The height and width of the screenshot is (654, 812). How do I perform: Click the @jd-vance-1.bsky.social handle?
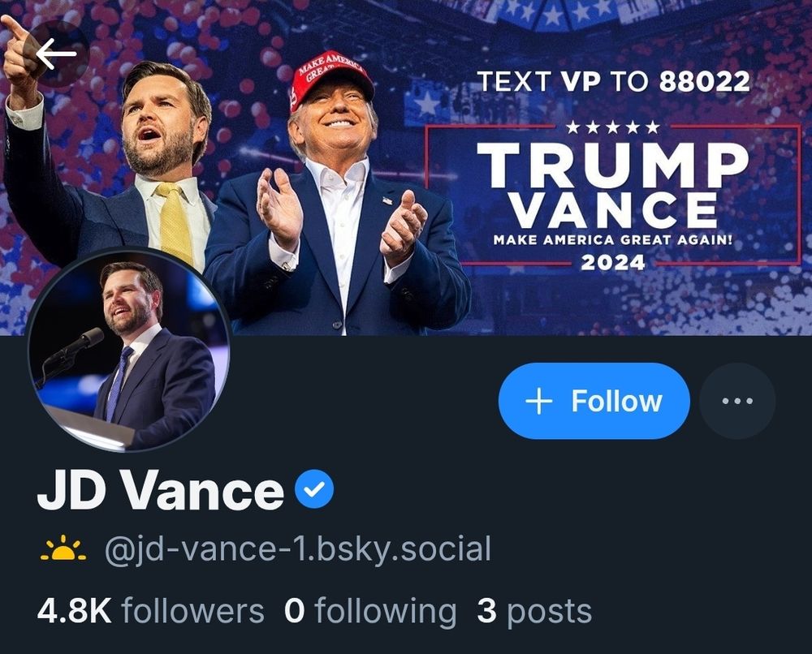coord(297,549)
